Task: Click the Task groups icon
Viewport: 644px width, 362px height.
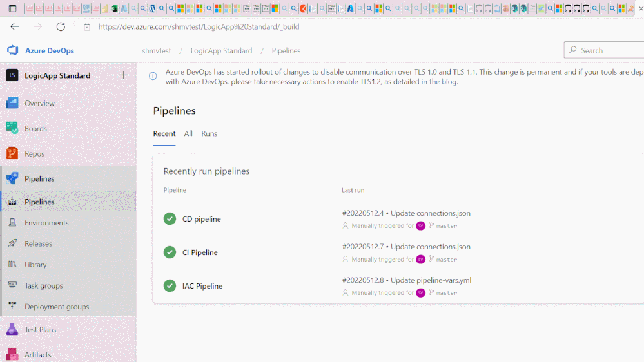Action: click(x=12, y=285)
